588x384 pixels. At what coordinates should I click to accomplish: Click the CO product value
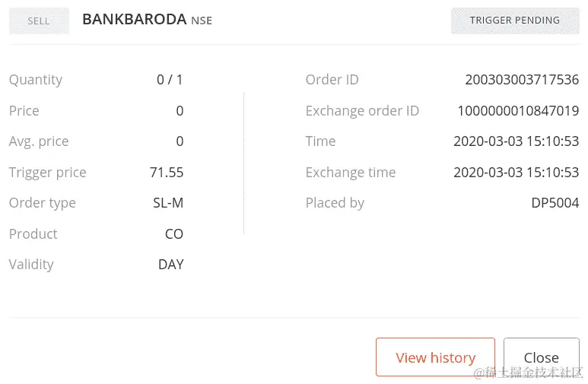pos(174,234)
